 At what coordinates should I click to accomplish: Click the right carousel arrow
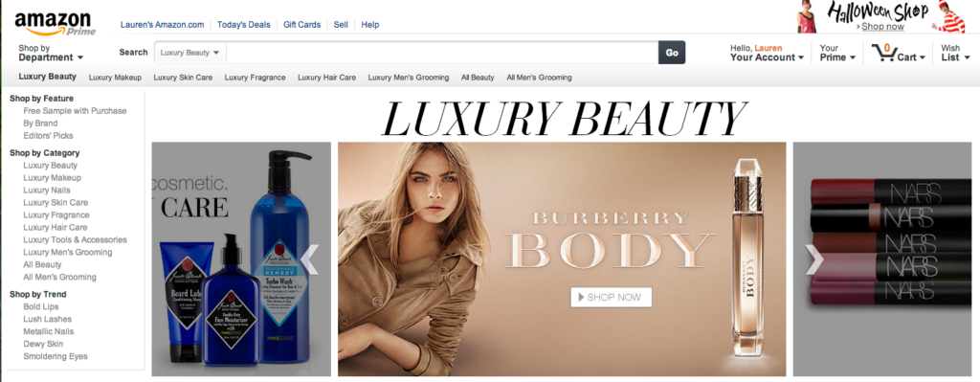click(813, 259)
